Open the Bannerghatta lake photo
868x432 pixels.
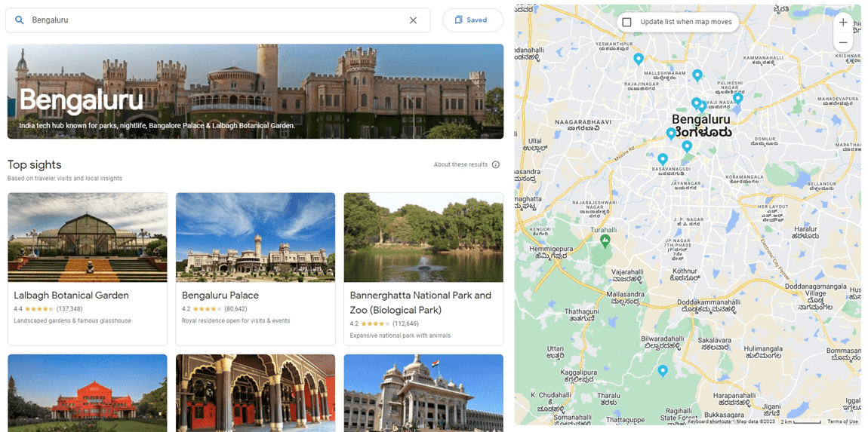tap(423, 237)
